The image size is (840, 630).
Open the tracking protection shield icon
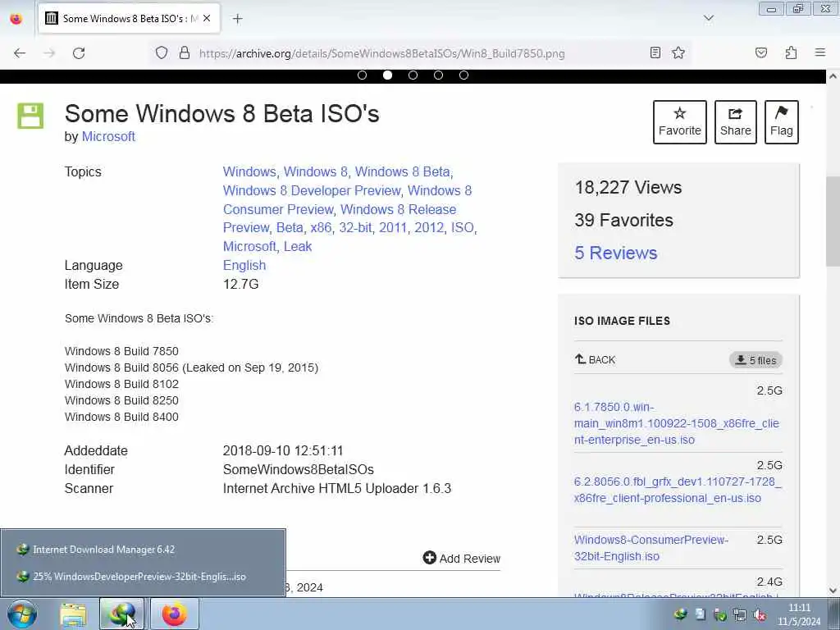tap(162, 53)
